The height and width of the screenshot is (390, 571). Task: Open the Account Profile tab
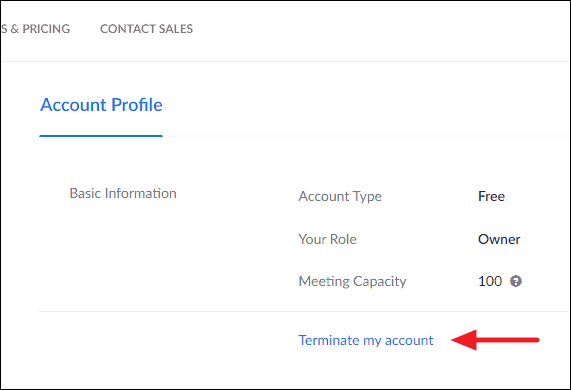(x=101, y=105)
